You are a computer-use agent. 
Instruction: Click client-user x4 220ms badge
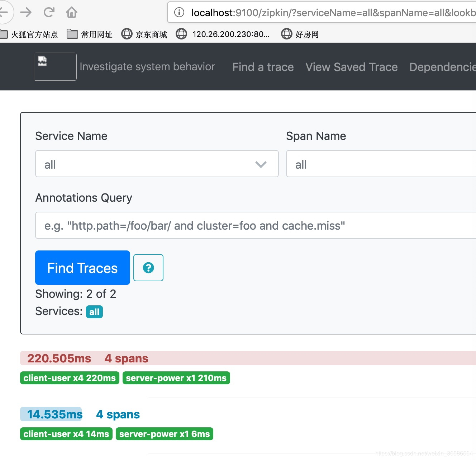(x=70, y=378)
